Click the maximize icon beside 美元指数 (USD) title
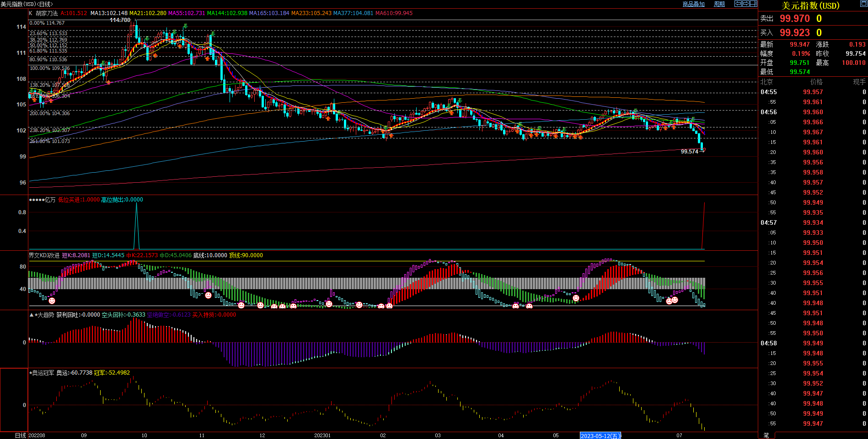Viewport: 868px width, 439px height. coord(863,5)
